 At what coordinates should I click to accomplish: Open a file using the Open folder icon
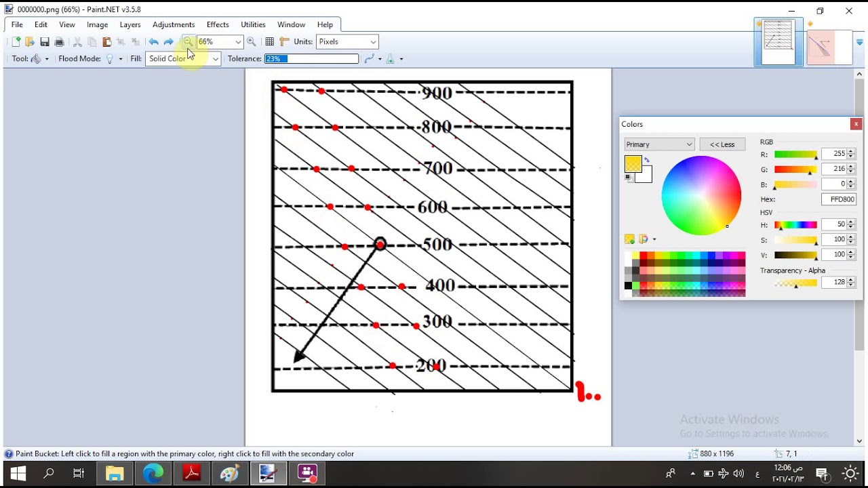tap(30, 42)
